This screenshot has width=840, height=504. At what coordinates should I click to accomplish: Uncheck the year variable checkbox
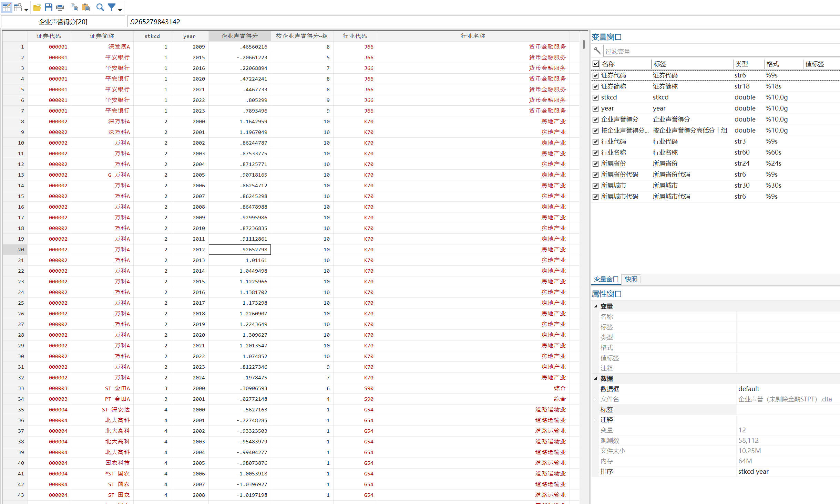click(x=595, y=108)
